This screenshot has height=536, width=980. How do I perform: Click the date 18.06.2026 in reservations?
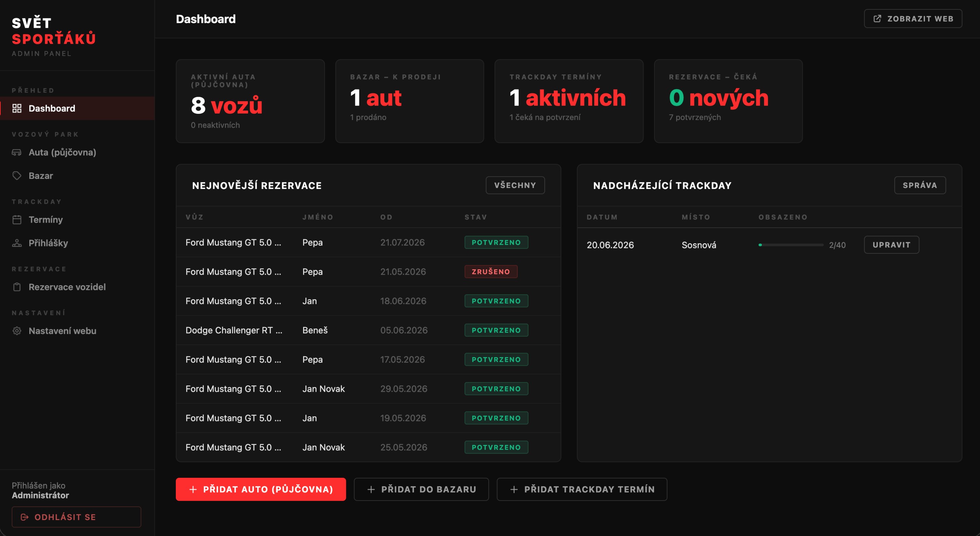click(403, 301)
